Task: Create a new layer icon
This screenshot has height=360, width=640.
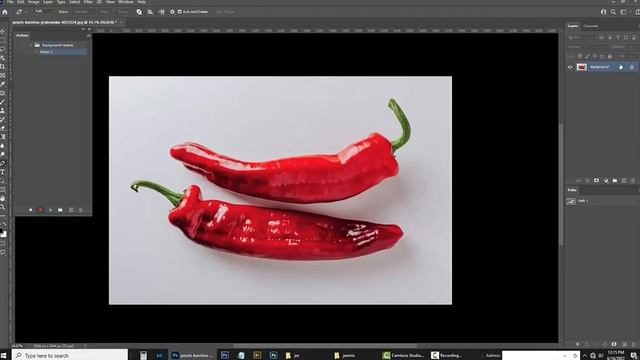Action: pos(624,180)
